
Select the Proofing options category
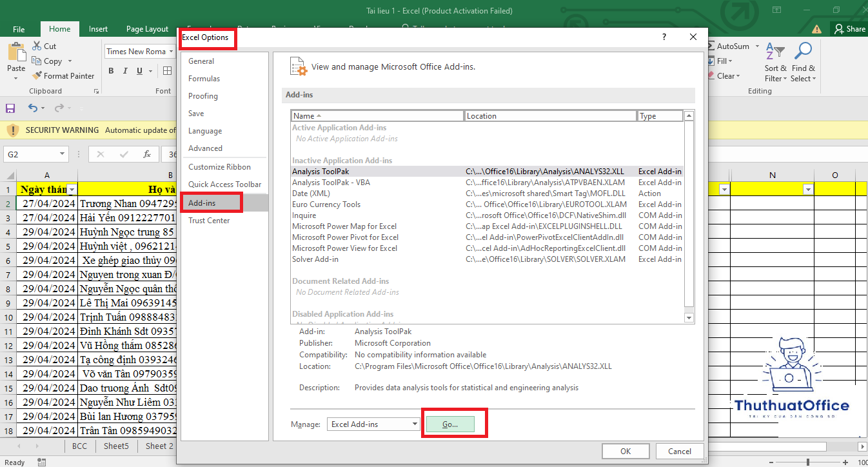coord(225,96)
